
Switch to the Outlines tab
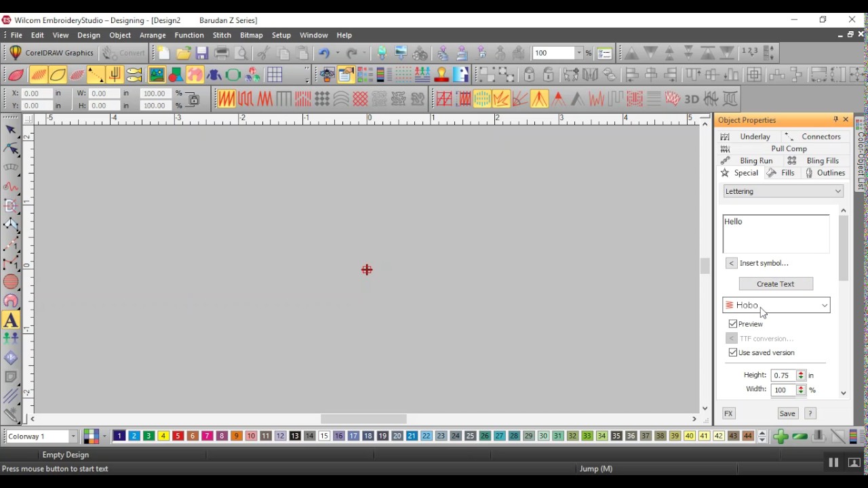pos(825,173)
